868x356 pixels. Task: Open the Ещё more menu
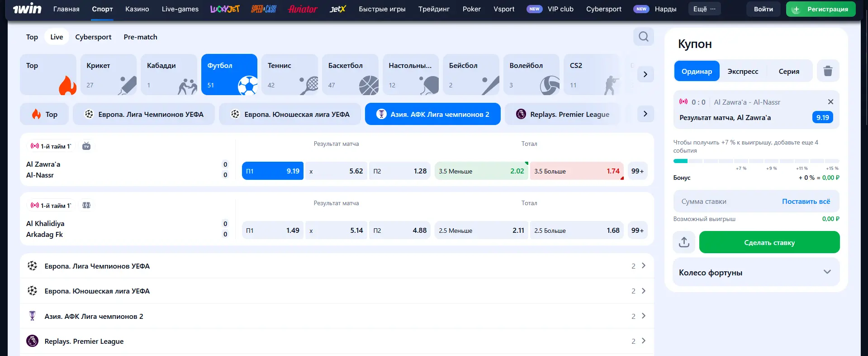coord(704,9)
